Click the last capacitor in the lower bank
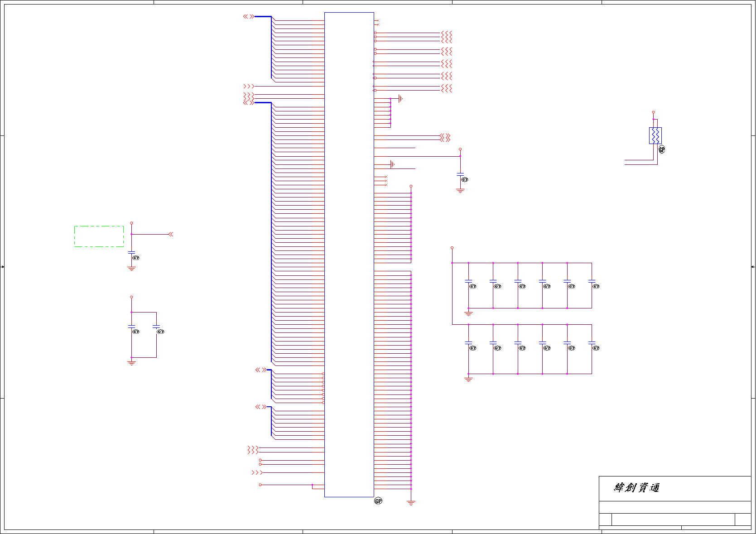Viewport: 756px width, 534px height. [x=592, y=343]
